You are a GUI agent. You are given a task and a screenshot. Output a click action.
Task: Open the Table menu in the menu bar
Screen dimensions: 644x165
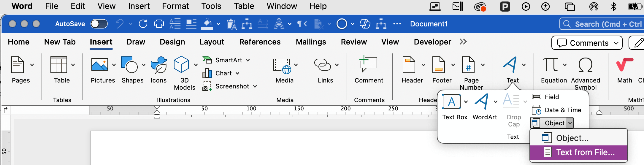244,6
